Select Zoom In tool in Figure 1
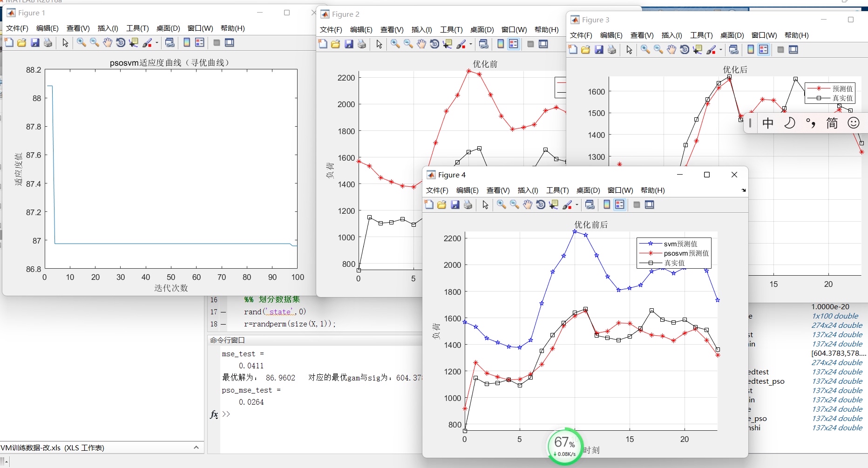The image size is (868, 468). (81, 43)
